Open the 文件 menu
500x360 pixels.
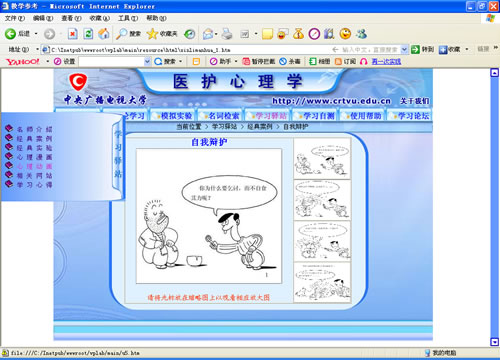click(x=14, y=18)
